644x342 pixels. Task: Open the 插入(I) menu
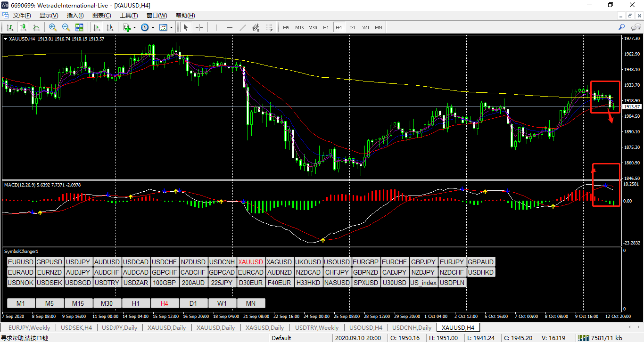[75, 16]
